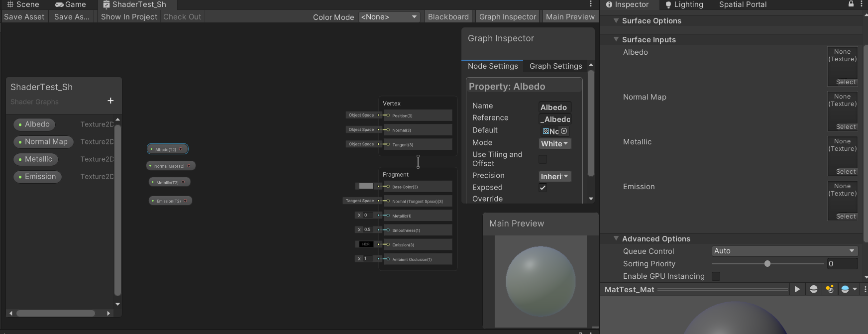Screen dimensions: 868x334
Task: Click Select on the Metallic texture slot
Action: [846, 172]
